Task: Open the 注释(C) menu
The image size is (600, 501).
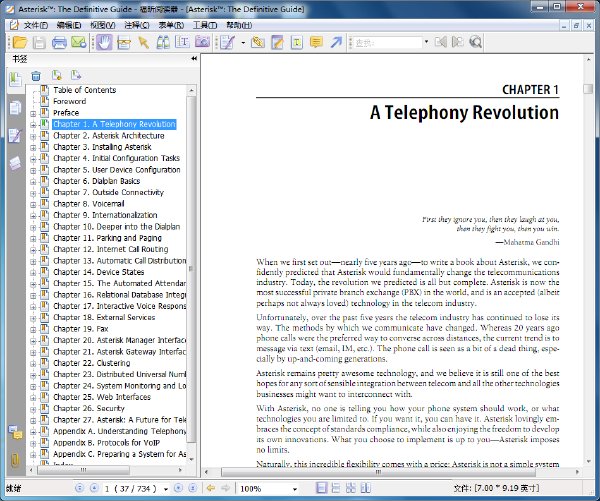Action: (x=137, y=25)
